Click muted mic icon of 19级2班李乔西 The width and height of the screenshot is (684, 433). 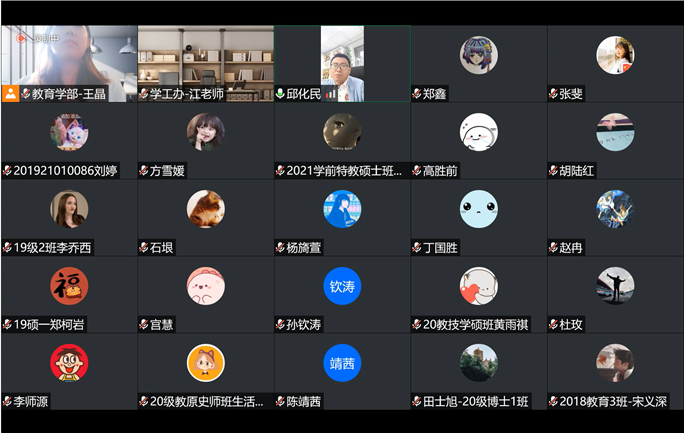click(x=7, y=248)
